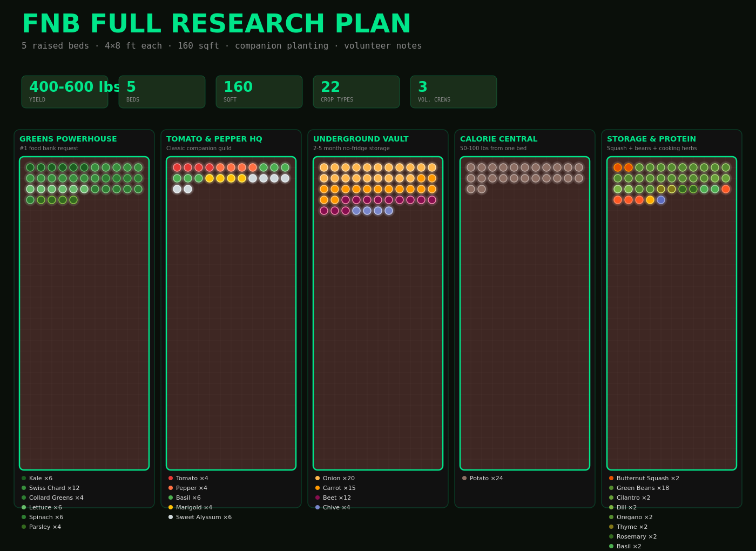Pick the Chive legend color dot

pos(318,507)
